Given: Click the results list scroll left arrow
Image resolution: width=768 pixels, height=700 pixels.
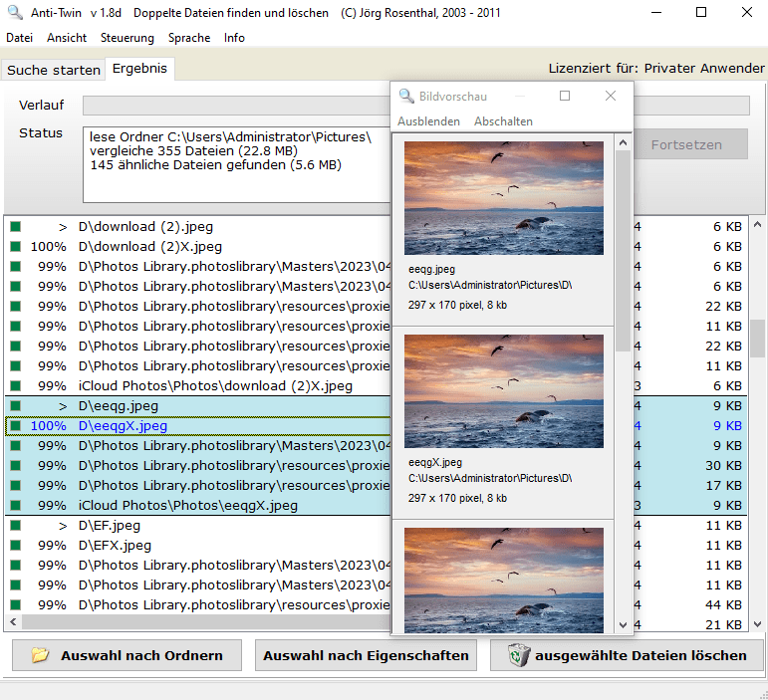Looking at the screenshot, I should [13, 621].
